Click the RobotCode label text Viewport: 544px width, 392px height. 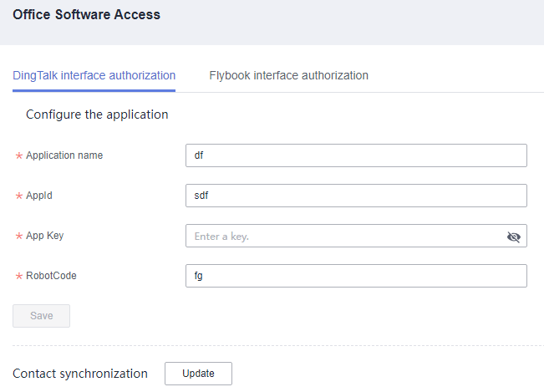[x=51, y=276]
